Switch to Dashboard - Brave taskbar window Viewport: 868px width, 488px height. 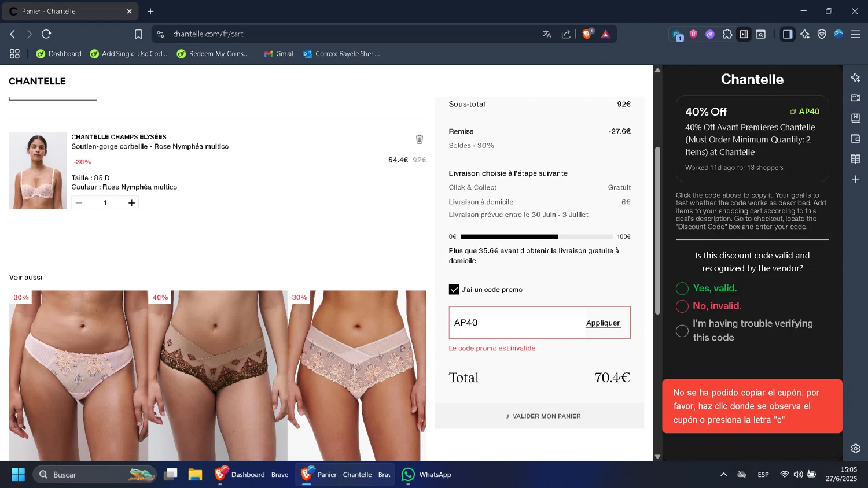[x=252, y=475]
